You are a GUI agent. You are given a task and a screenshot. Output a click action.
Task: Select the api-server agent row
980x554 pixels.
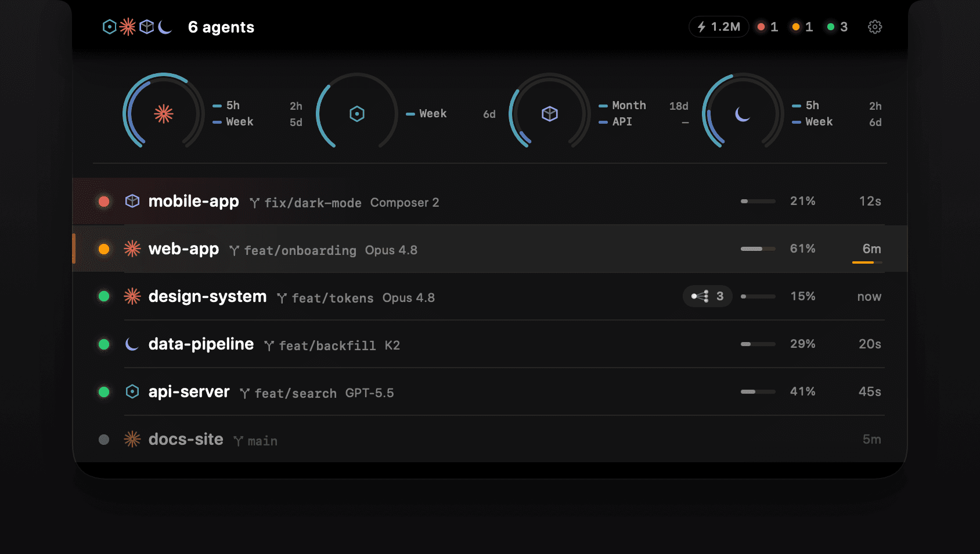coord(490,392)
